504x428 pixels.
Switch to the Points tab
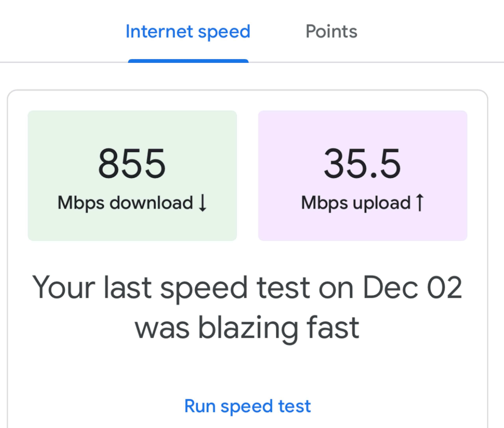(x=331, y=32)
